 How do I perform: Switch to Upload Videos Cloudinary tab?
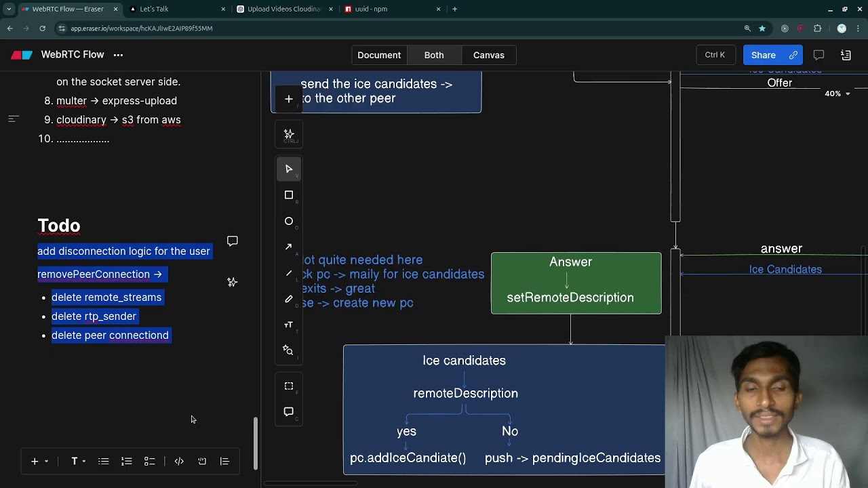tap(283, 9)
